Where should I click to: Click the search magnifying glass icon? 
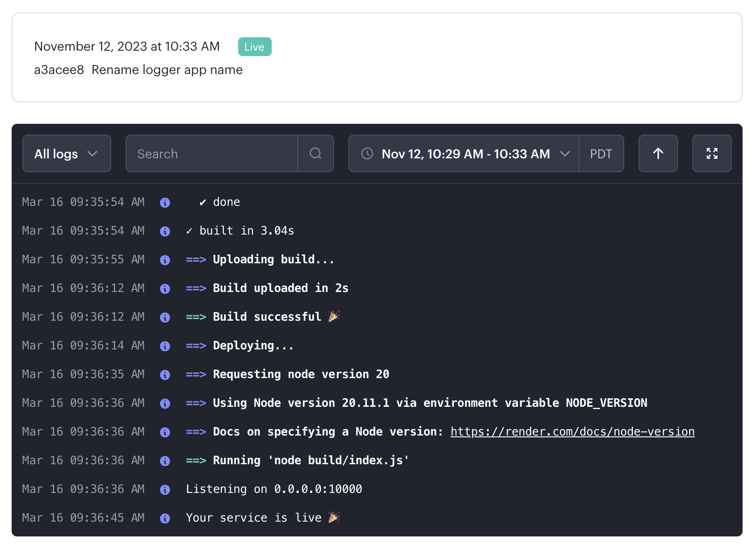click(x=316, y=153)
